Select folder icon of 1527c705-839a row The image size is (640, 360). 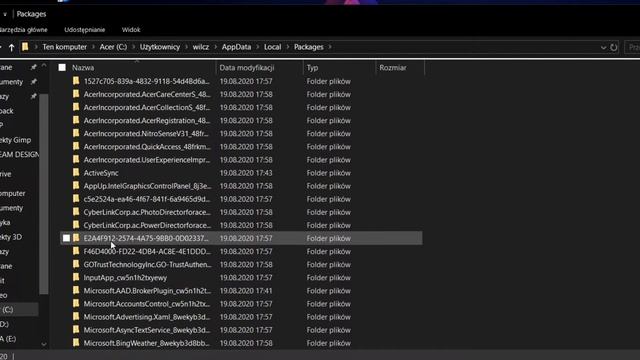pyautogui.click(x=76, y=81)
